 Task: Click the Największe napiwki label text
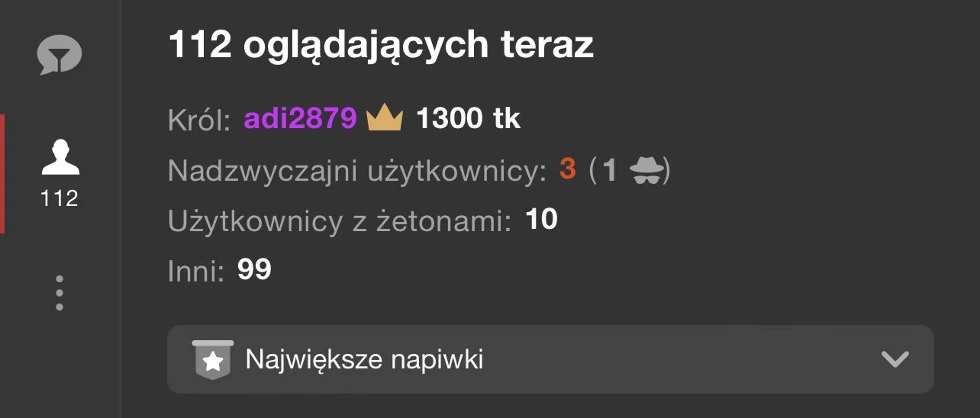pyautogui.click(x=364, y=360)
